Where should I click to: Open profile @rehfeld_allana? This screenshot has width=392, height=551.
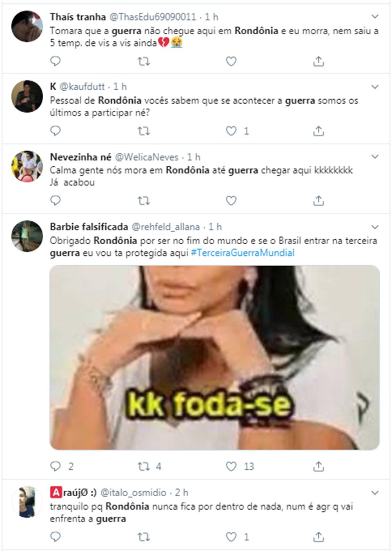(x=165, y=227)
